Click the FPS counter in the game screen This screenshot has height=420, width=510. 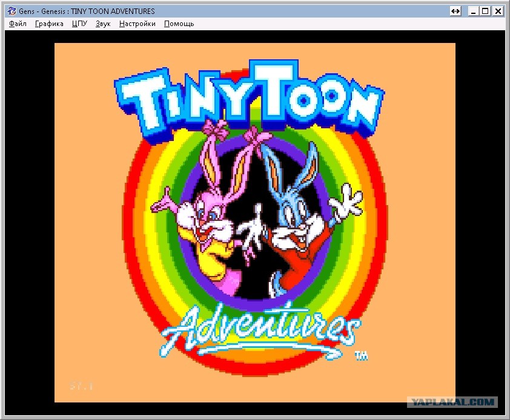tap(81, 386)
